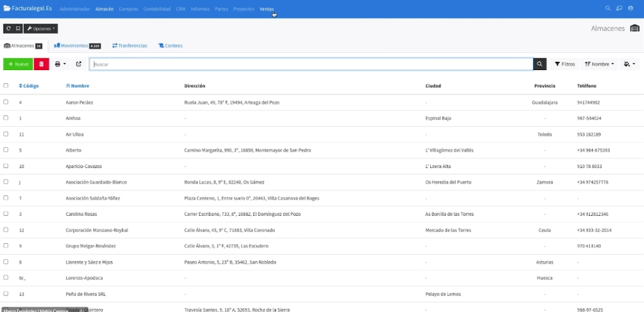Click the magnifier button beside Buscar field
The image size is (644, 312).
540,64
